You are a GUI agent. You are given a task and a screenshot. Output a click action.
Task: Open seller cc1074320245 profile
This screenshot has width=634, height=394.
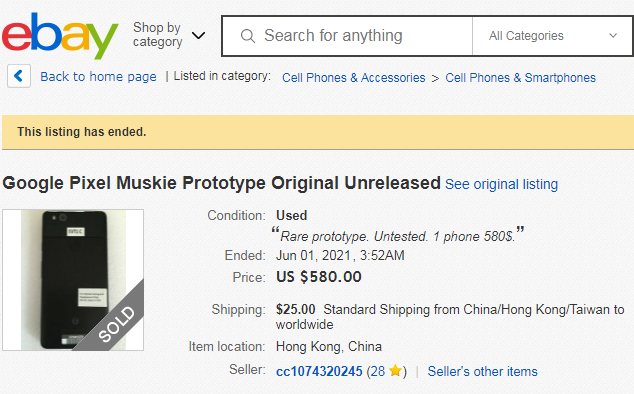319,371
